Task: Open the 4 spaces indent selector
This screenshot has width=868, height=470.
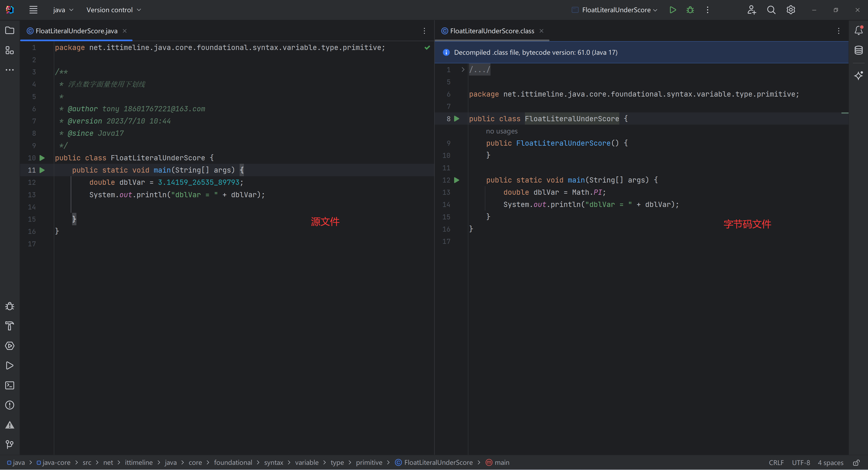Action: 831,463
